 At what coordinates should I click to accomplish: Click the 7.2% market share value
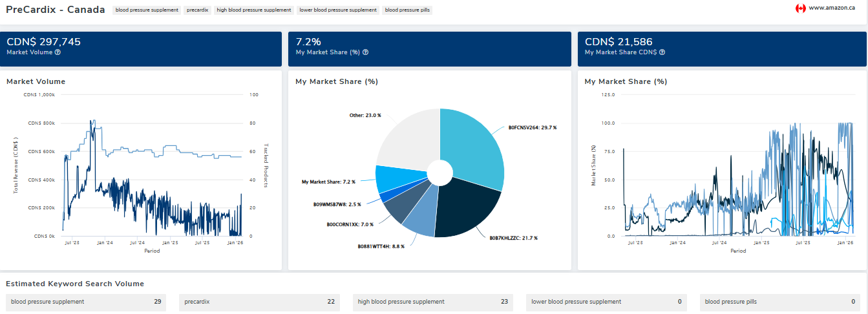(308, 41)
